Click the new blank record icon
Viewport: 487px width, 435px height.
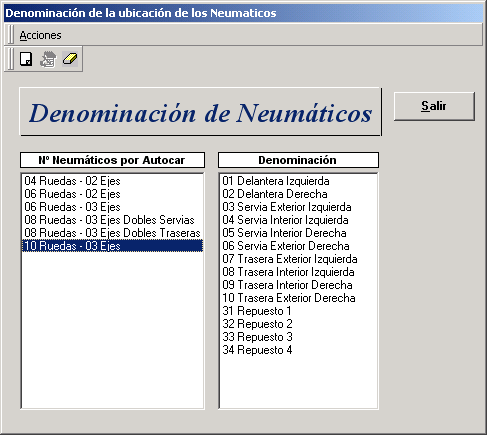click(26, 59)
